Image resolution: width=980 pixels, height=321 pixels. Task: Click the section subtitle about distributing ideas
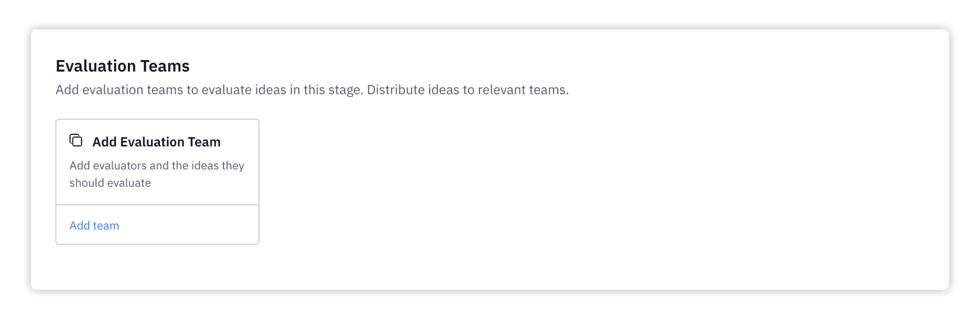pyautogui.click(x=312, y=89)
